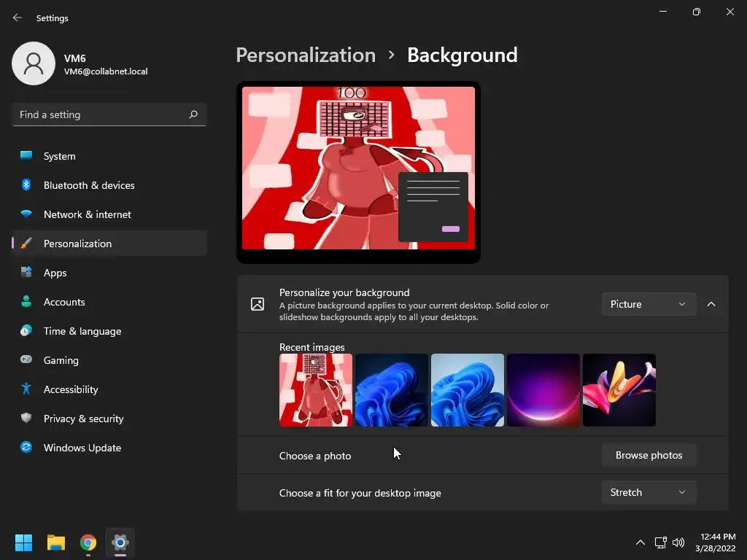Click the System monitor icon in sidebar
Screen dimensions: 747x560
tap(26, 156)
